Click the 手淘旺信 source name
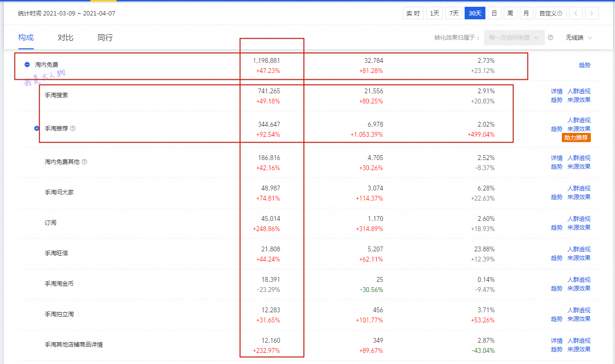This screenshot has width=615, height=364. (57, 253)
